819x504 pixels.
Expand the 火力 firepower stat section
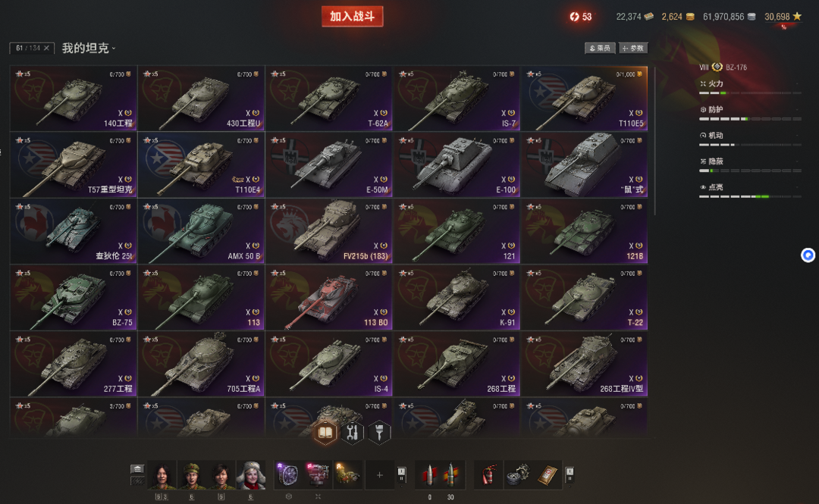click(x=750, y=84)
